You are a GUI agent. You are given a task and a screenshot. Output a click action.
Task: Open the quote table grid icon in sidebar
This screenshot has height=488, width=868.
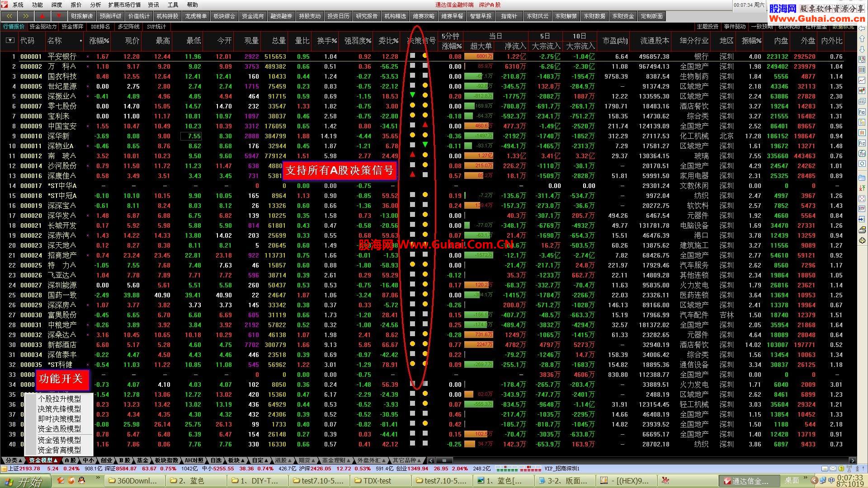[862, 70]
